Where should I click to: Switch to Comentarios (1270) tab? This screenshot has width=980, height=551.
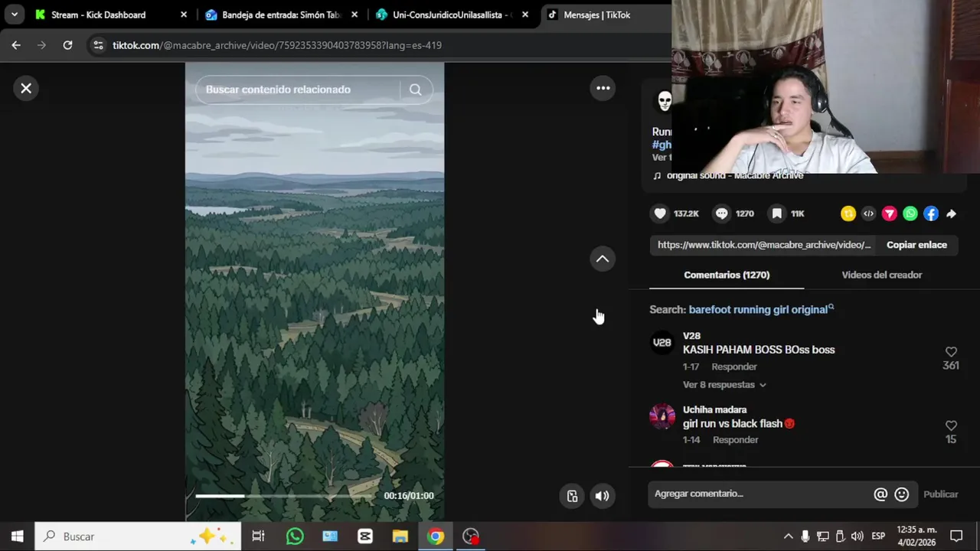727,275
